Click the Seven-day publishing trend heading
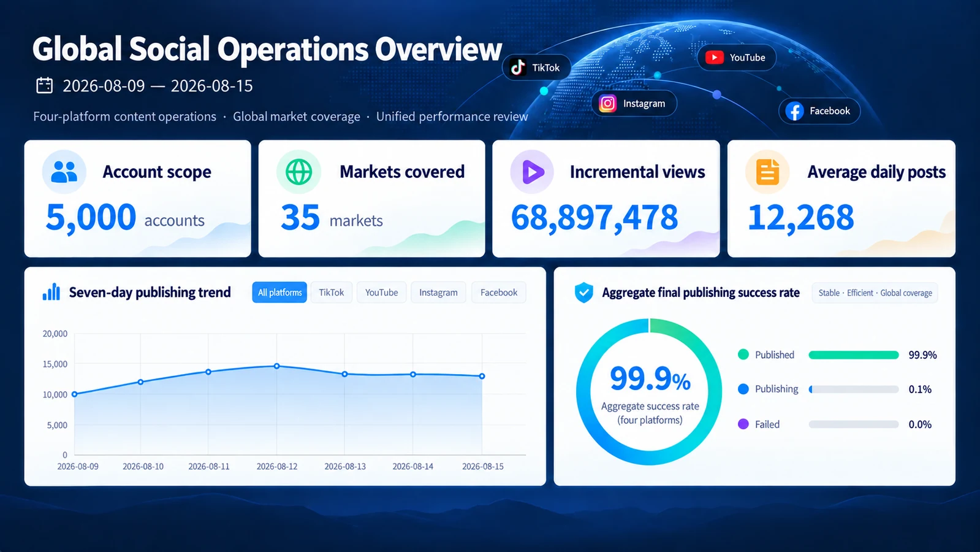This screenshot has width=980, height=552. pyautogui.click(x=150, y=293)
